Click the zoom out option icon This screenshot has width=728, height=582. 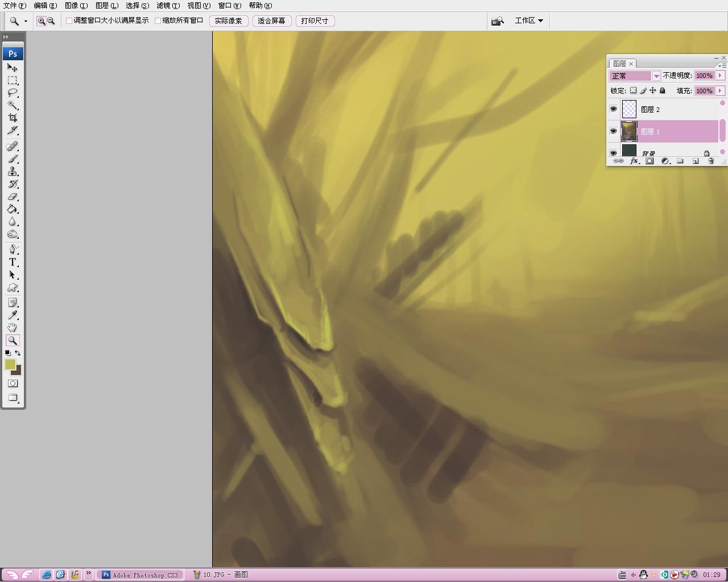[51, 21]
